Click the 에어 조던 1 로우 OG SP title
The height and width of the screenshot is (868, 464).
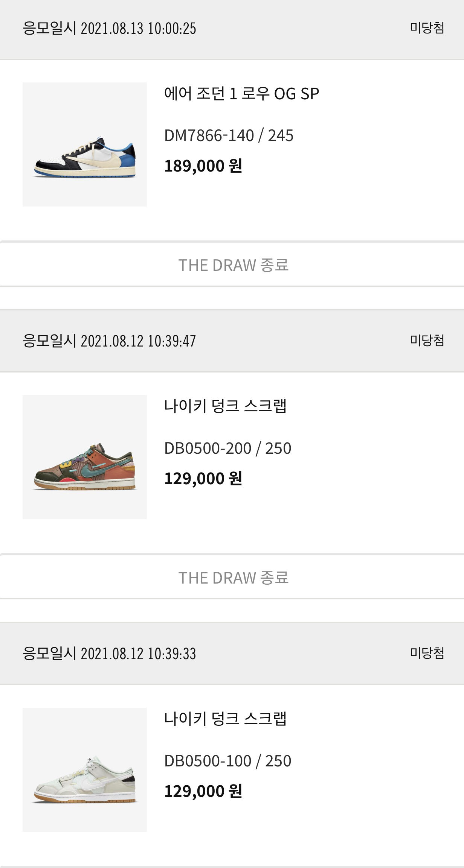241,94
